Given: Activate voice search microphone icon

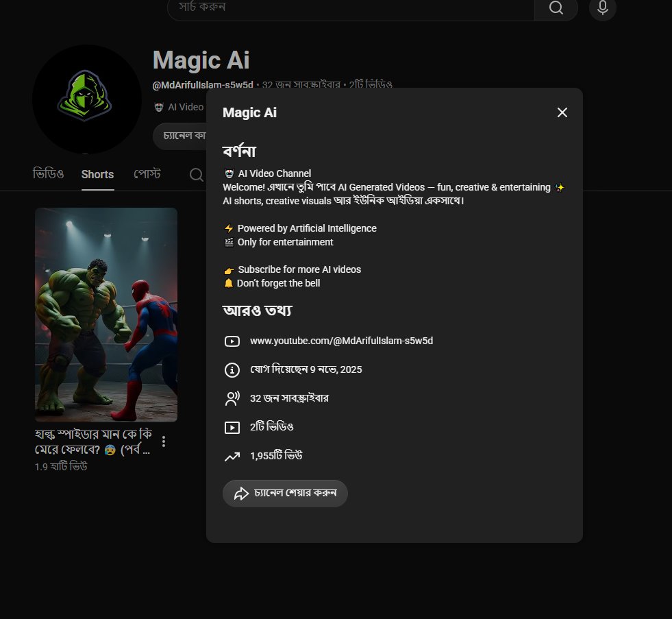Looking at the screenshot, I should pyautogui.click(x=603, y=8).
